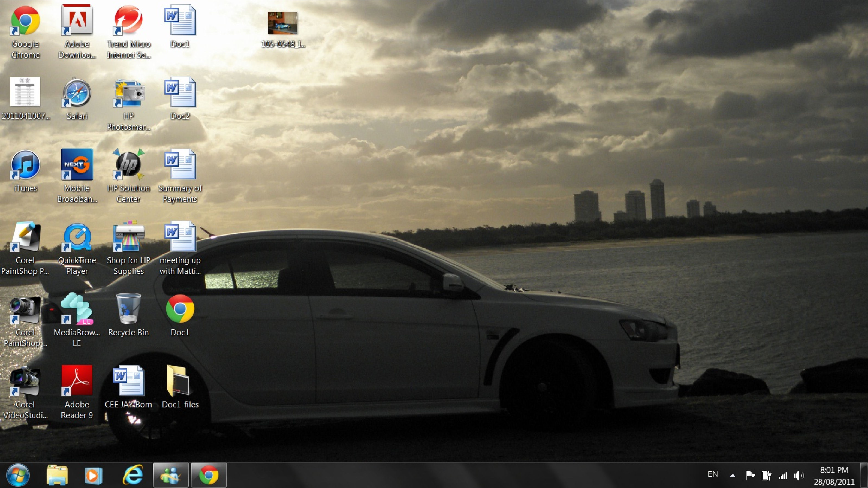Open the Recycle Bin

128,315
